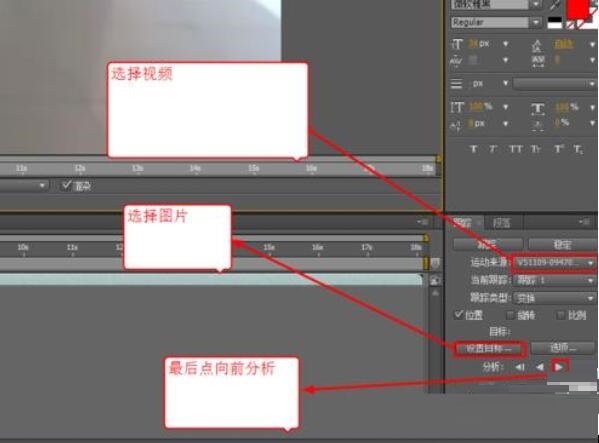Open the 运动来源 motion source dropdown

(555, 263)
